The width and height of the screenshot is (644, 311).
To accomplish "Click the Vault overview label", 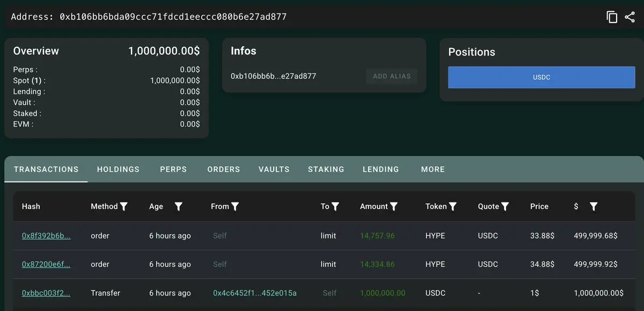I will 24,102.
